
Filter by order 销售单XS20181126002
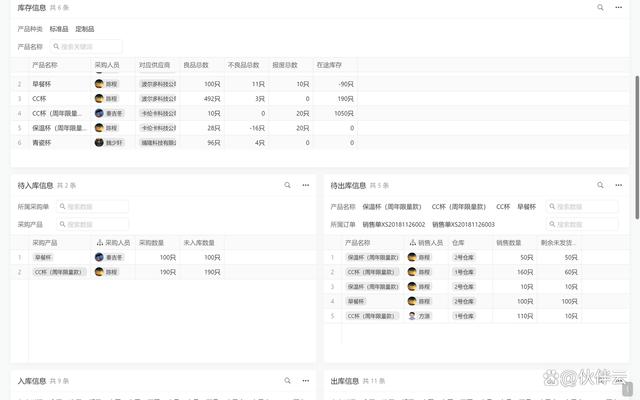pos(394,224)
